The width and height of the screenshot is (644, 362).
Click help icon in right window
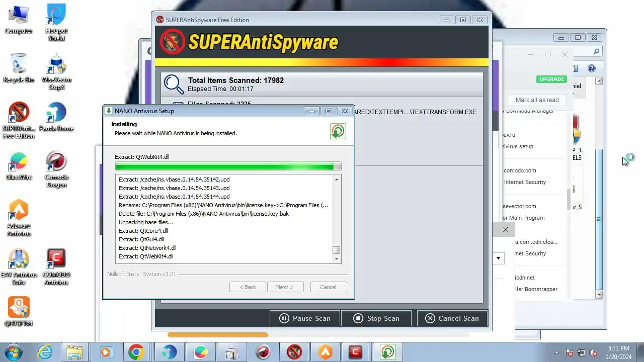pyautogui.click(x=592, y=68)
